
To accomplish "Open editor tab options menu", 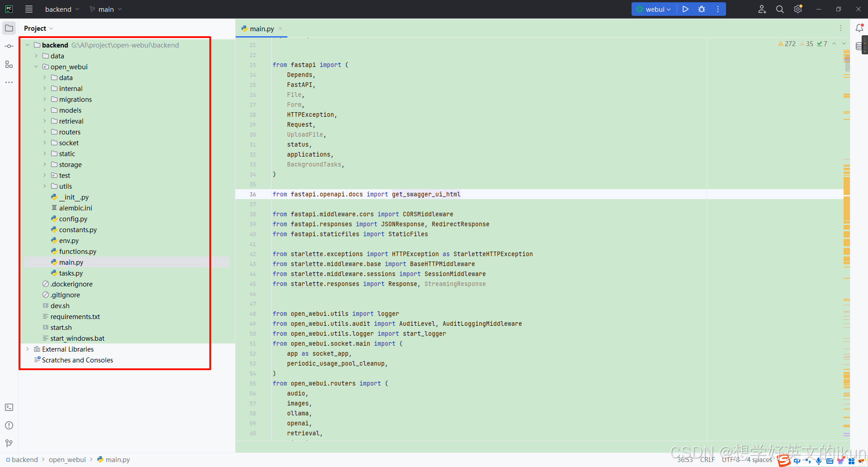I will 841,28.
